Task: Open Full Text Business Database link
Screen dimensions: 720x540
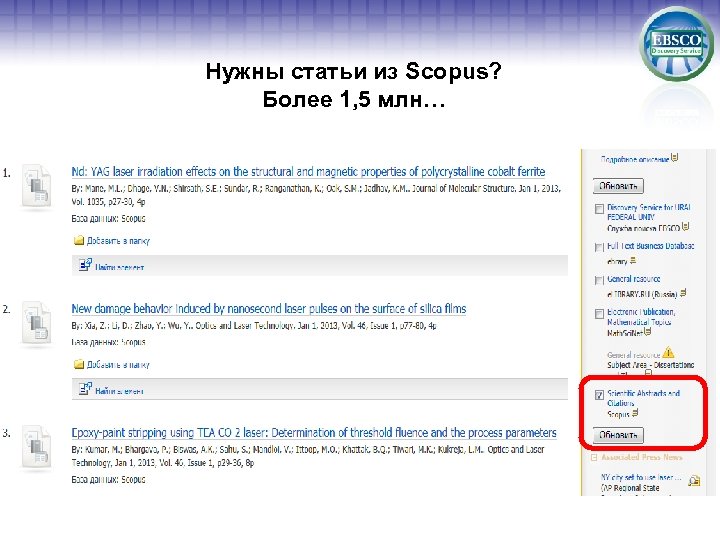Action: pyautogui.click(x=651, y=246)
